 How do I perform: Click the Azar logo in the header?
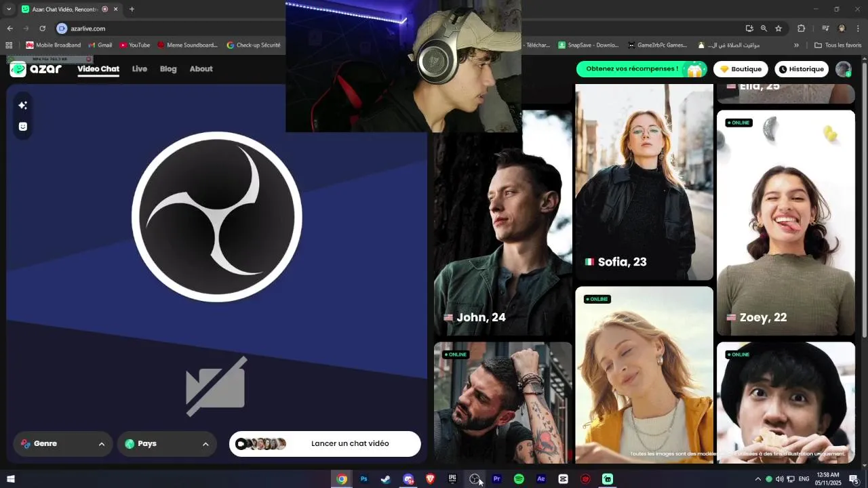click(x=36, y=69)
